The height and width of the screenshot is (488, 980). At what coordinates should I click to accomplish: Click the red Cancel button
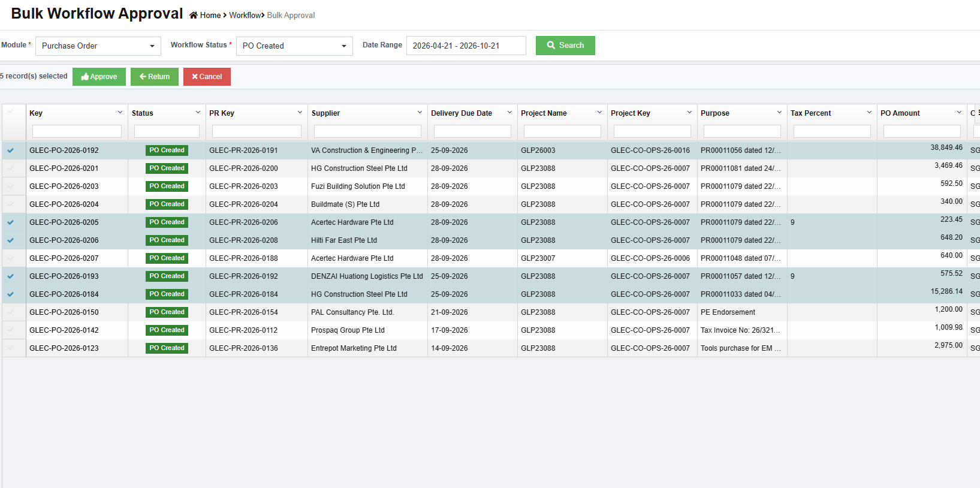[x=207, y=77]
